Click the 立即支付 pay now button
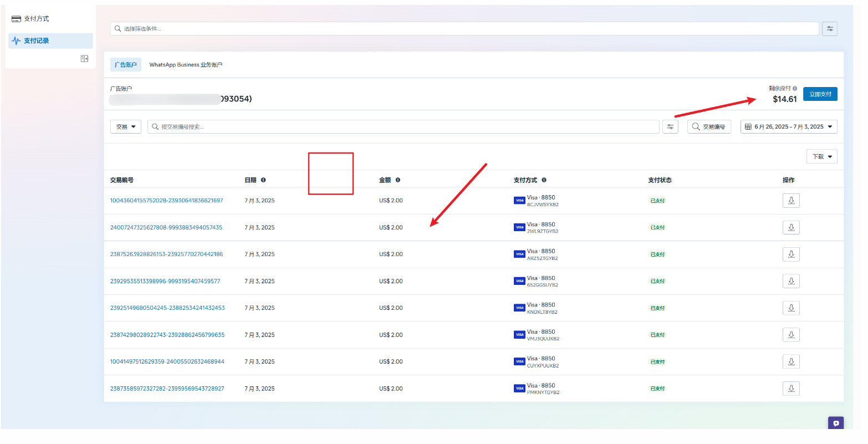The height and width of the screenshot is (444, 868). (x=820, y=94)
